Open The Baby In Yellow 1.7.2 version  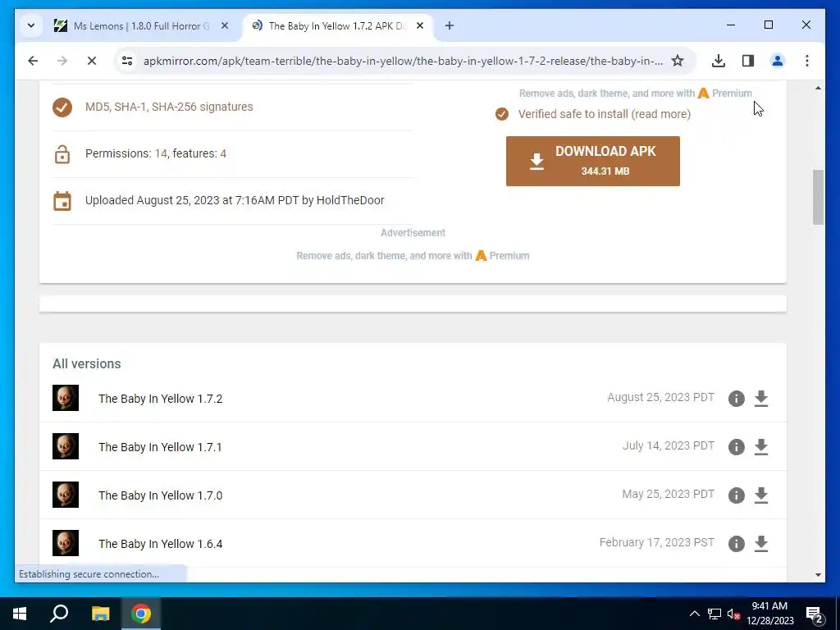point(160,399)
